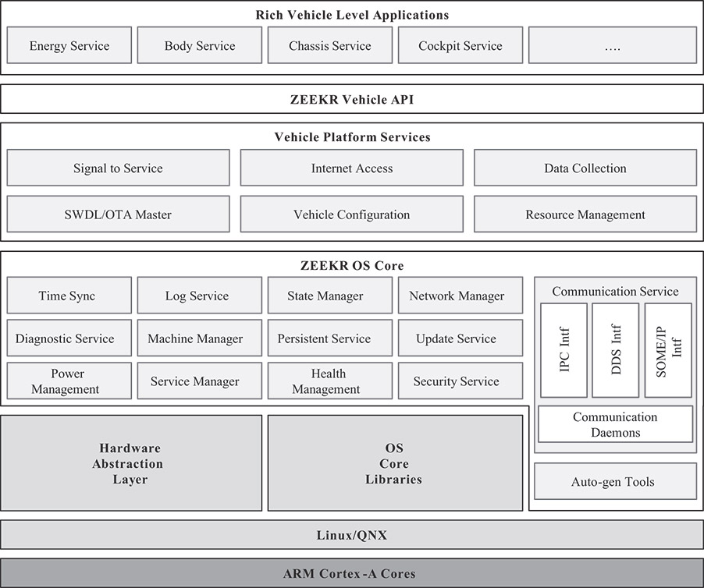Click the Vehicle Configuration box
The image size is (704, 588).
[x=351, y=214]
